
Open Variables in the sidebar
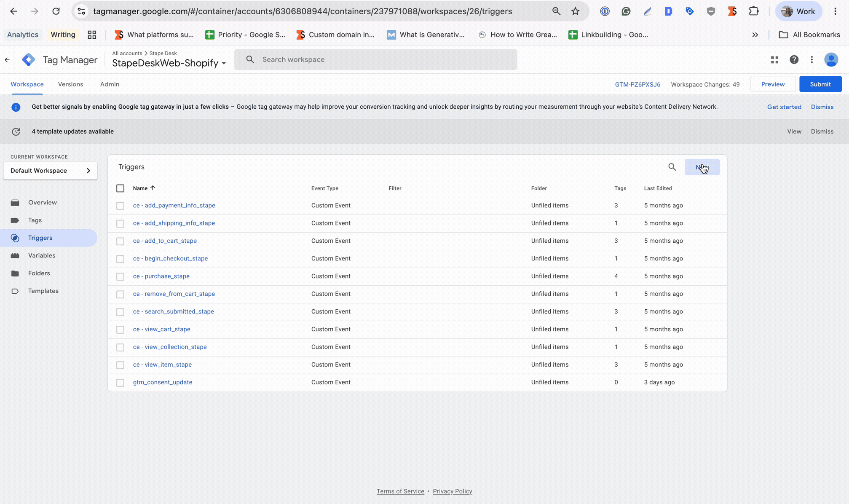pyautogui.click(x=42, y=256)
